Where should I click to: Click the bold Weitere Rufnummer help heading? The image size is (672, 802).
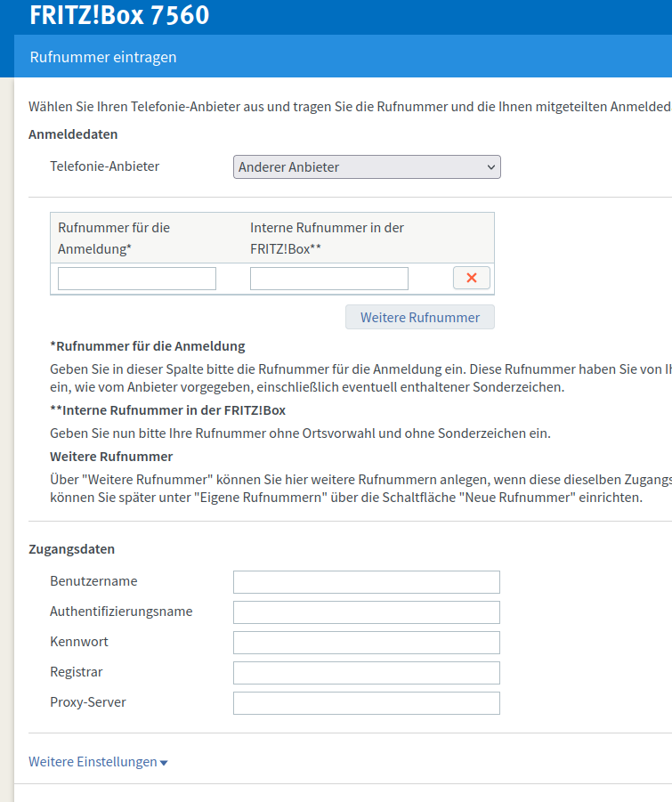111,457
